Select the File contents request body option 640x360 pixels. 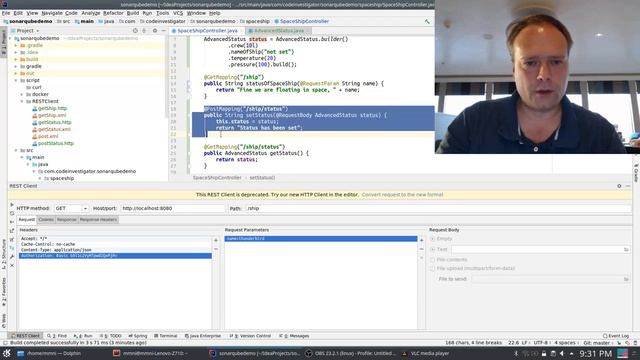coord(433,260)
